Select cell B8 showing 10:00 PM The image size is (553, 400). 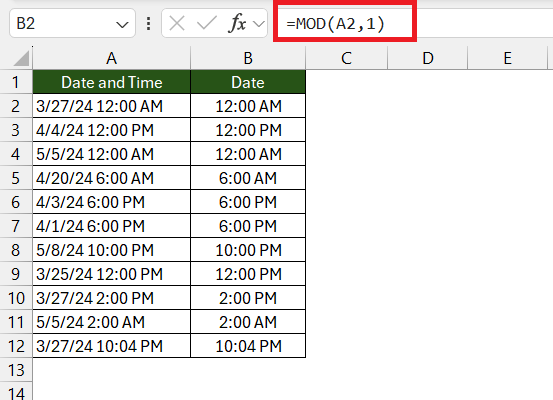(x=248, y=250)
